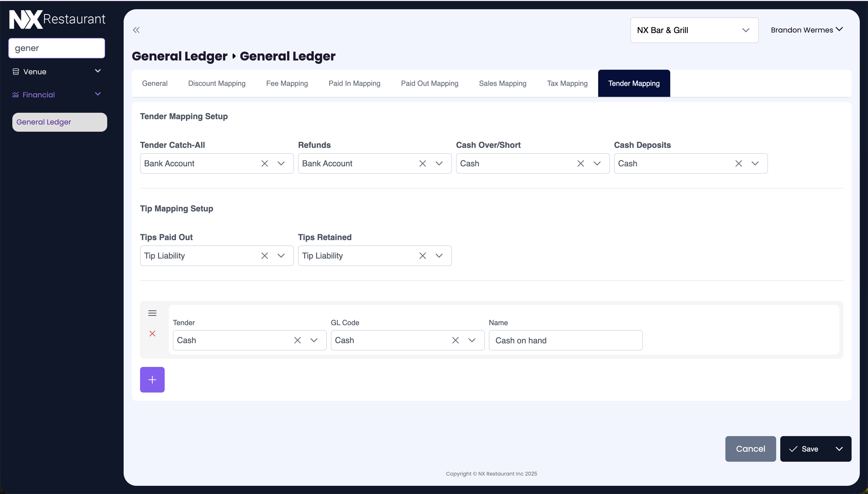This screenshot has height=494, width=868.
Task: Clear the Tips Retained selection
Action: click(x=422, y=256)
